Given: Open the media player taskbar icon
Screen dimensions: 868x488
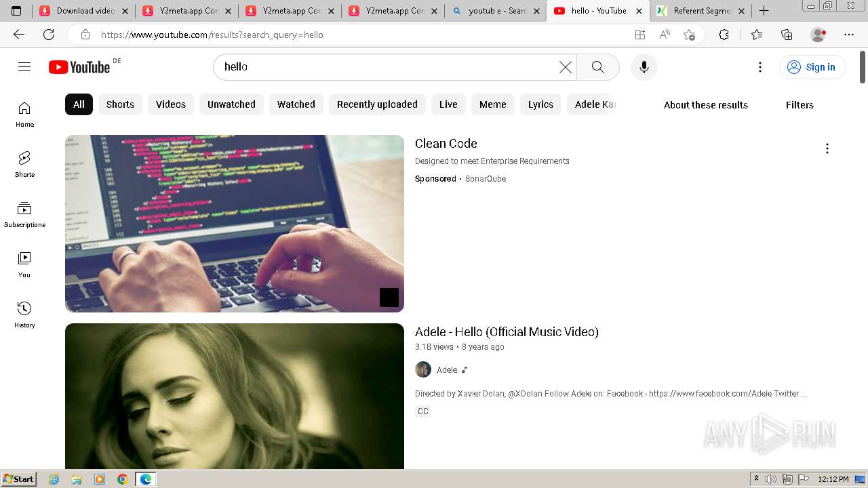Looking at the screenshot, I should click(100, 479).
